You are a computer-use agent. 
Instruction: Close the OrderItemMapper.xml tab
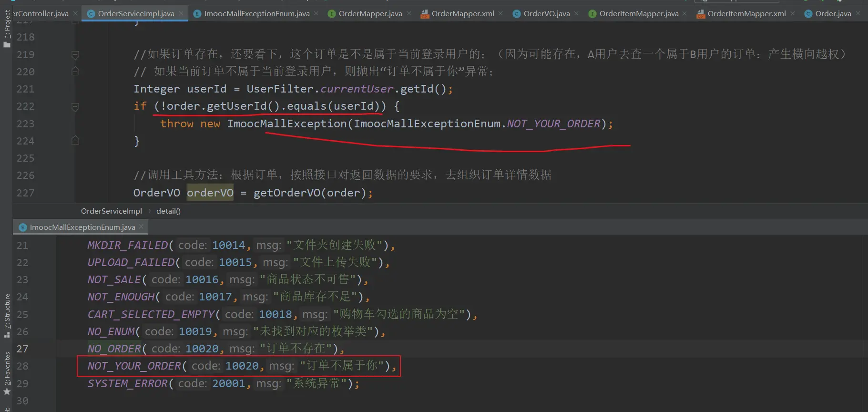[793, 13]
